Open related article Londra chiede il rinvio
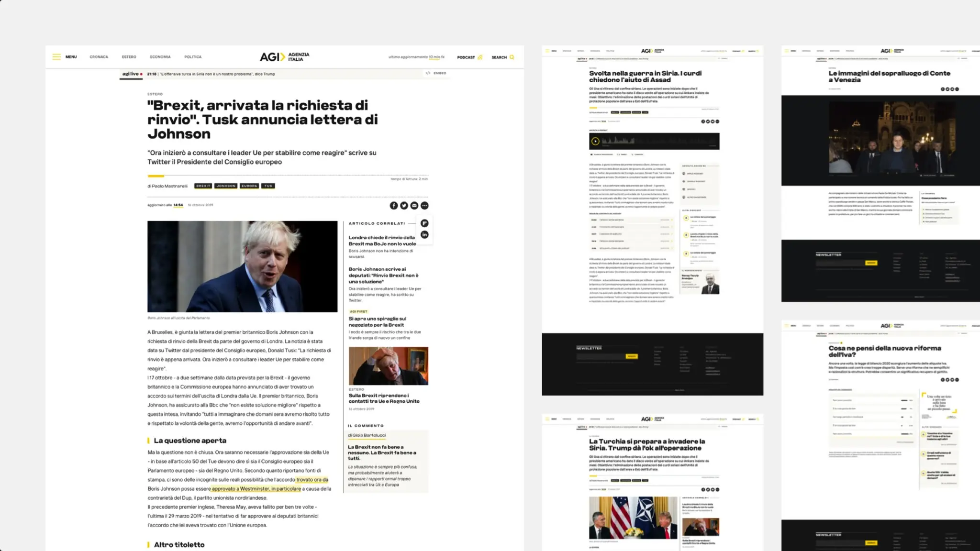 coord(382,241)
